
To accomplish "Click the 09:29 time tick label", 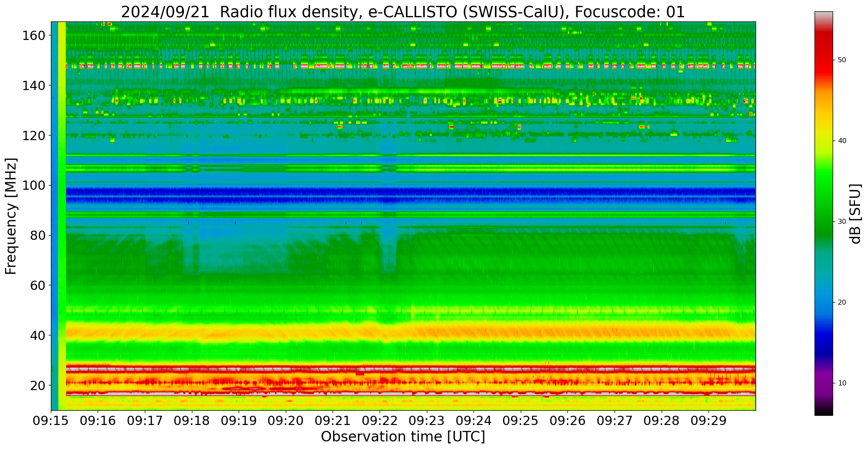I will (x=708, y=421).
